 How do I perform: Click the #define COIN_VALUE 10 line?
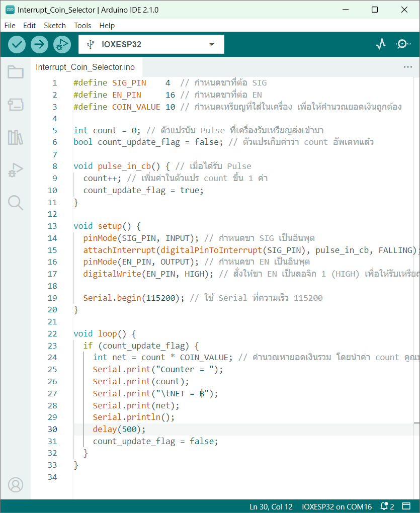coord(124,107)
